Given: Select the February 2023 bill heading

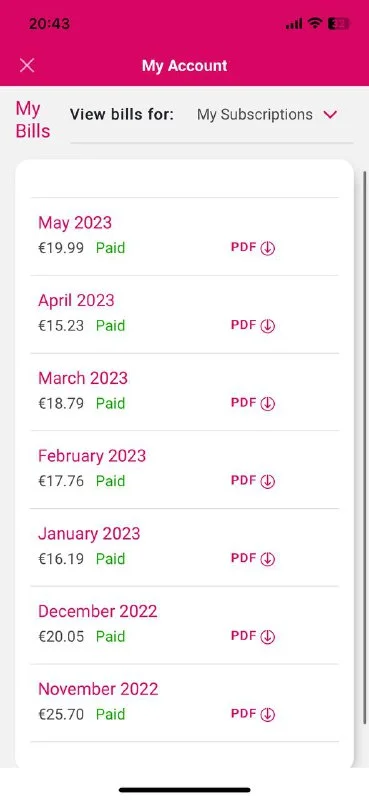Looking at the screenshot, I should (92, 456).
